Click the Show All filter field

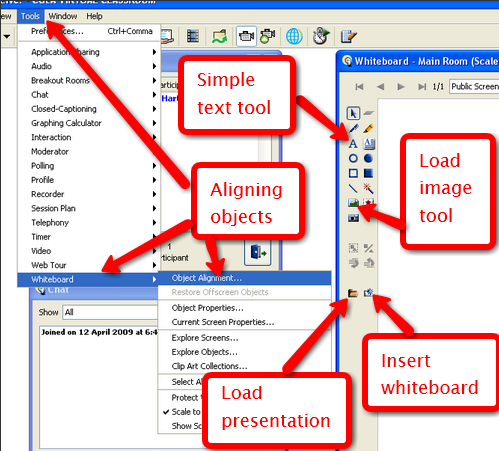pos(111,312)
